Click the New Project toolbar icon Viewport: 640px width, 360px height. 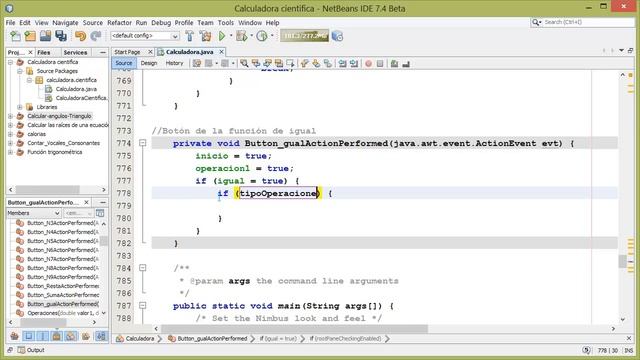pos(30,36)
